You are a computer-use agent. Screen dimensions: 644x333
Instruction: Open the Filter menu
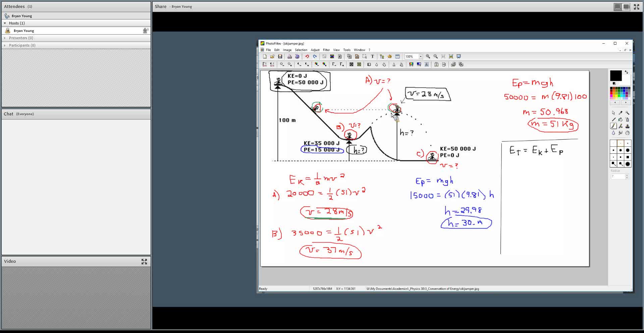326,50
